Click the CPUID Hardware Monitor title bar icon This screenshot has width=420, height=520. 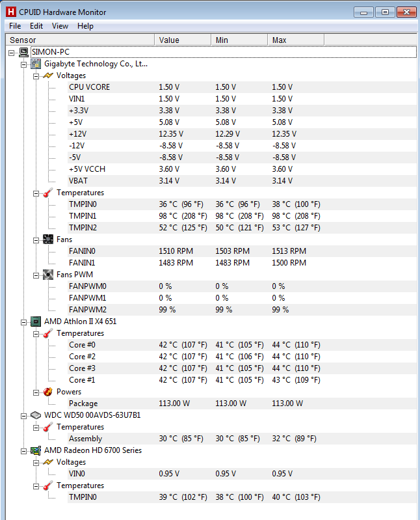[x=11, y=12]
